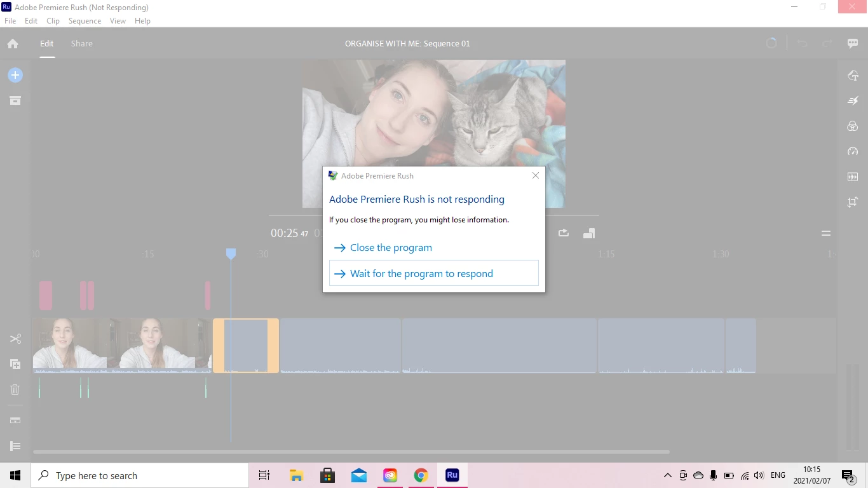Viewport: 868px width, 488px height.
Task: Select the highlighted orange clip in timeline
Action: [x=246, y=346]
